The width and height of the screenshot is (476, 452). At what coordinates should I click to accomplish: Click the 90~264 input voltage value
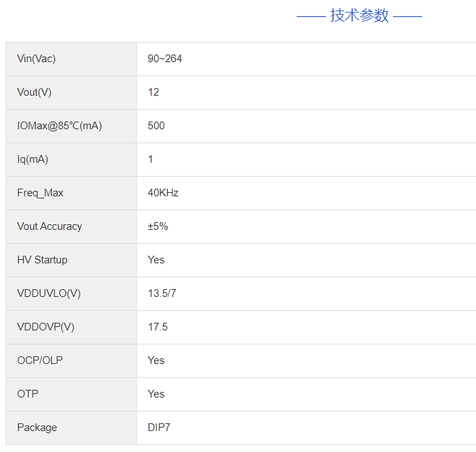pyautogui.click(x=165, y=59)
